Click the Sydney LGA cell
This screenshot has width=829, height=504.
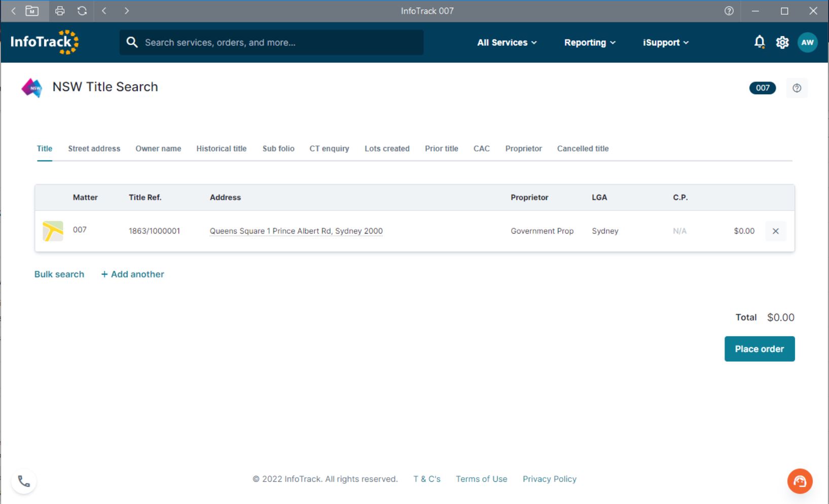point(605,231)
